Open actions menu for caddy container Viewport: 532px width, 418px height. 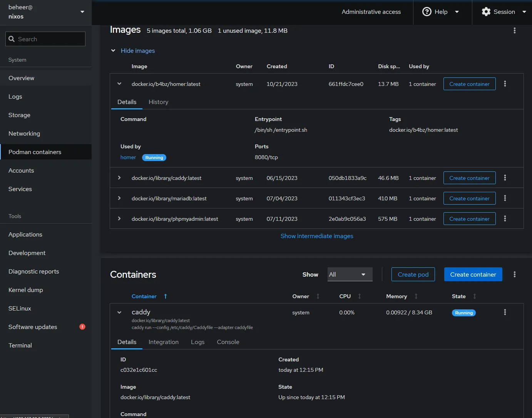[x=505, y=312]
